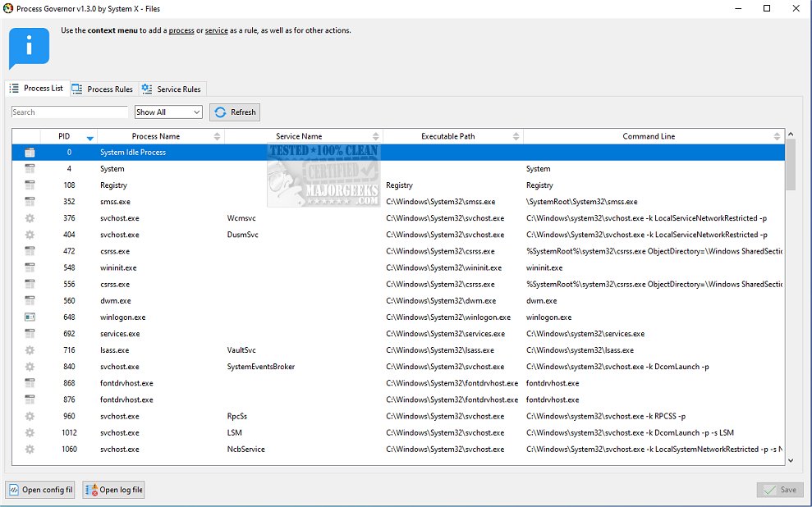Click the process icon for System Idle Process

(x=30, y=152)
